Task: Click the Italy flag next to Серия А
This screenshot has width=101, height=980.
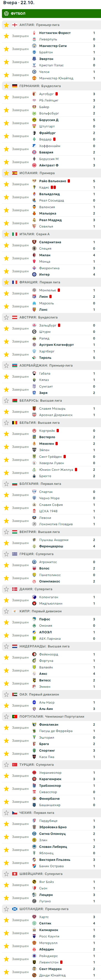Action: (14, 234)
